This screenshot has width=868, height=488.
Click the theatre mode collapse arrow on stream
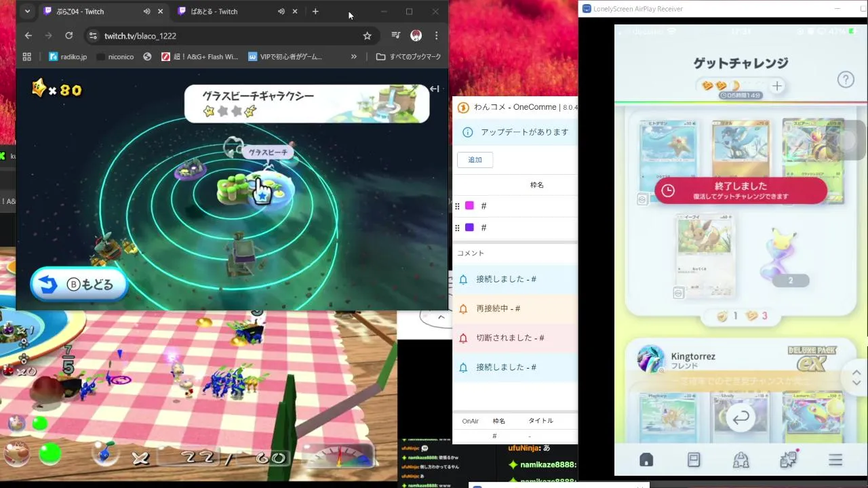(435, 89)
